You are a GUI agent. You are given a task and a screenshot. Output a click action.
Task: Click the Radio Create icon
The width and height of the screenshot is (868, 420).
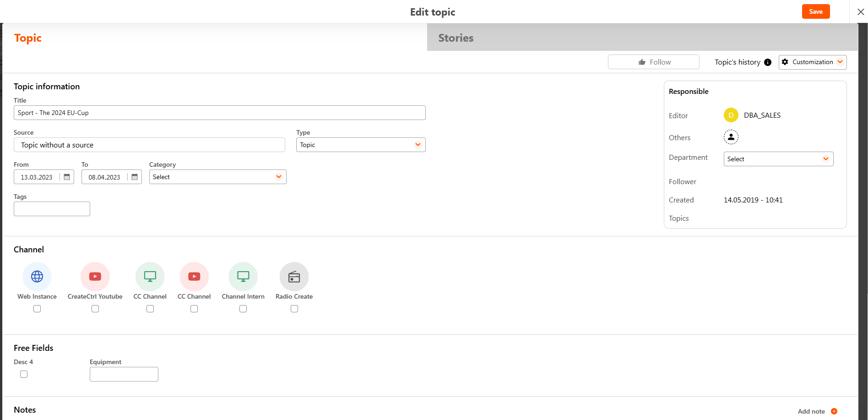click(x=294, y=277)
